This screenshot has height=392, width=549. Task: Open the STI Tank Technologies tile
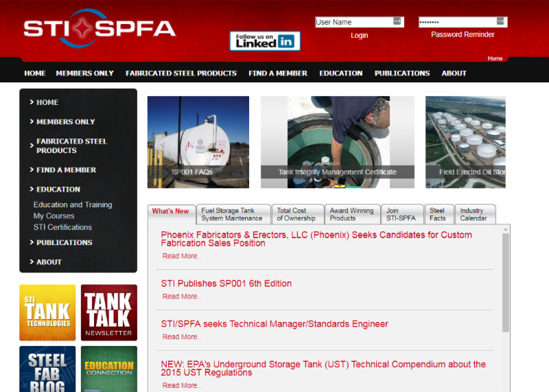click(x=47, y=312)
